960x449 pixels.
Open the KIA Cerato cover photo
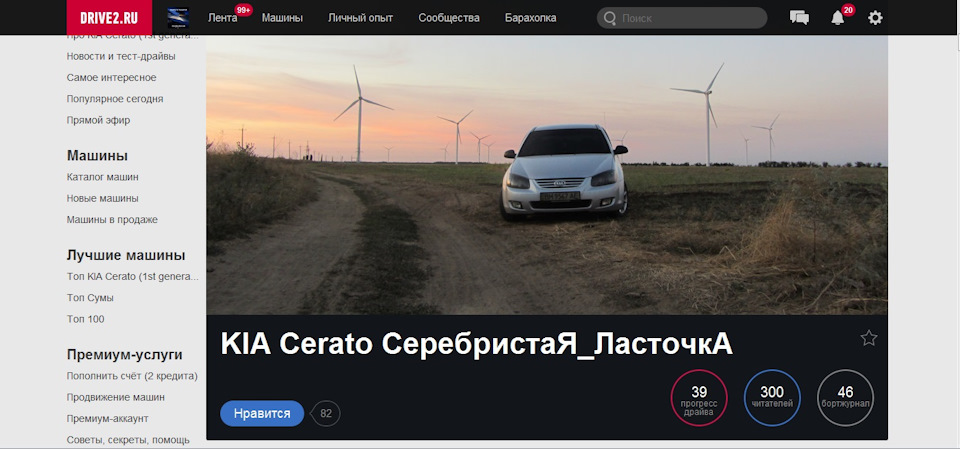click(547, 175)
